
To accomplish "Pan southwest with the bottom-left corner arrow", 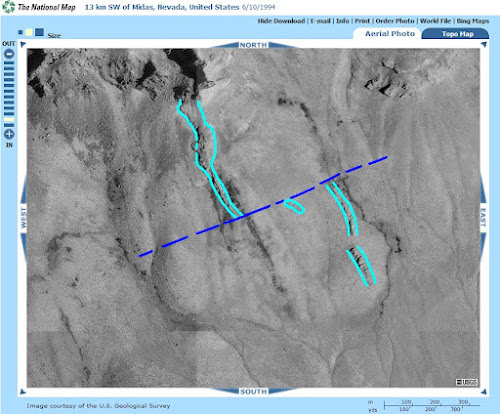I will [x=23, y=391].
